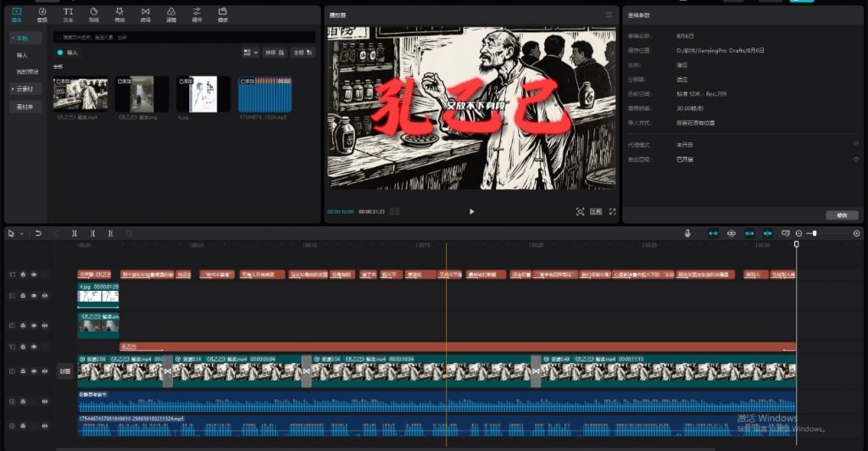Lock the main video track
Screen dimensions: 868x451
point(23,371)
